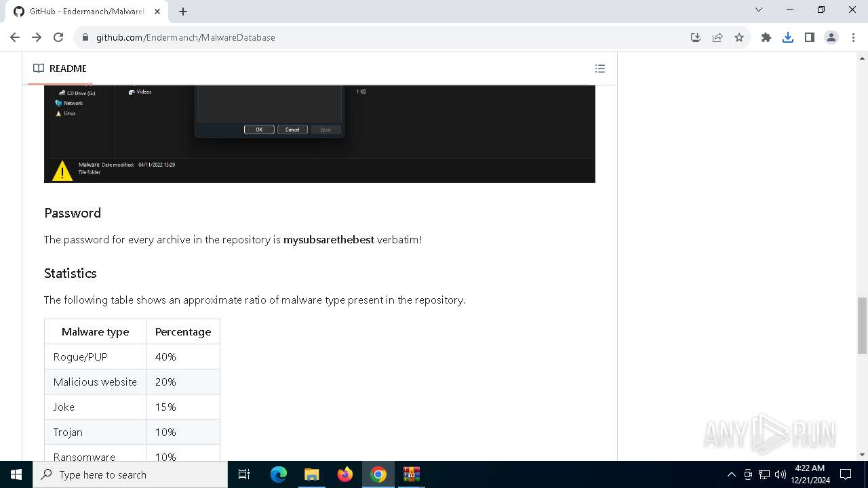Image resolution: width=868 pixels, height=488 pixels.
Task: Show hidden system tray icons
Action: point(731,474)
